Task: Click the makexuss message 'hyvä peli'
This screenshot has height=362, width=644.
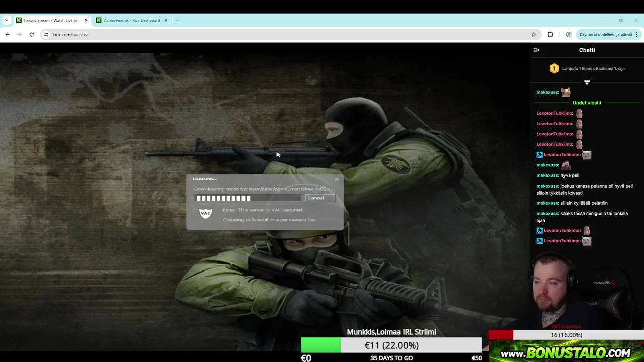Action: pos(570,175)
